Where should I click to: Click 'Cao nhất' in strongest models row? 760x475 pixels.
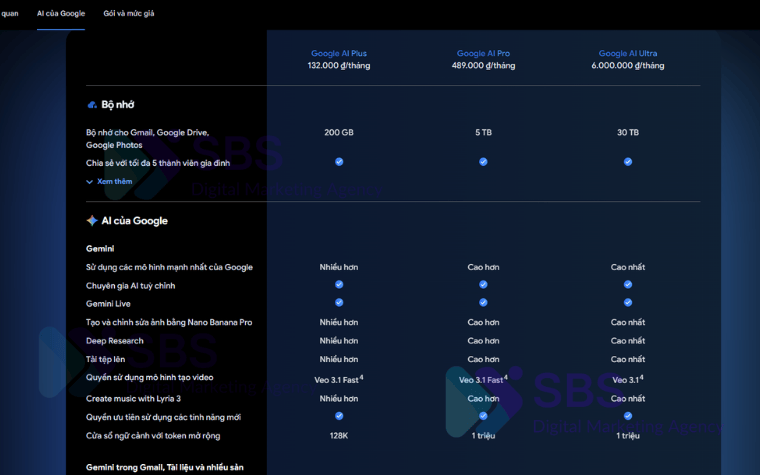pyautogui.click(x=628, y=267)
